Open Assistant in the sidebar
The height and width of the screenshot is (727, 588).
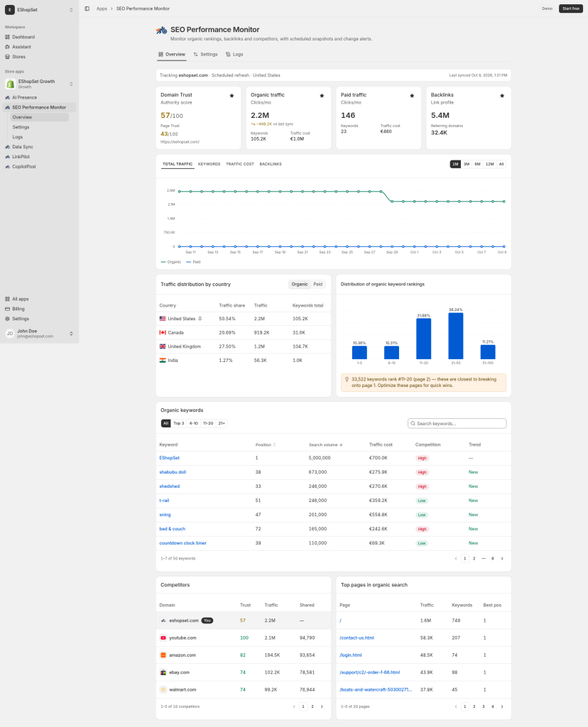pos(21,47)
